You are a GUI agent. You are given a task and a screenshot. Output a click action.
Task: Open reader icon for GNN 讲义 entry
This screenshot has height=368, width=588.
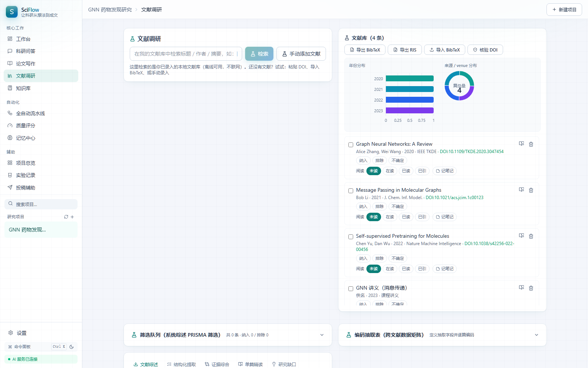click(521, 288)
